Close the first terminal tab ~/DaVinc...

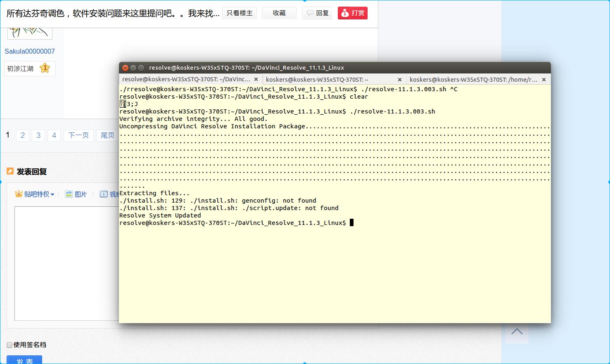[256, 79]
